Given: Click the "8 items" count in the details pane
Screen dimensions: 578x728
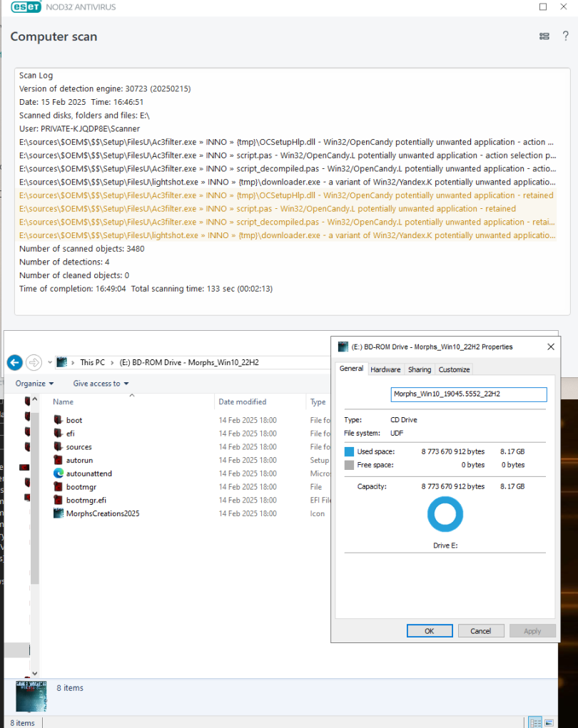Looking at the screenshot, I should pyautogui.click(x=70, y=688).
